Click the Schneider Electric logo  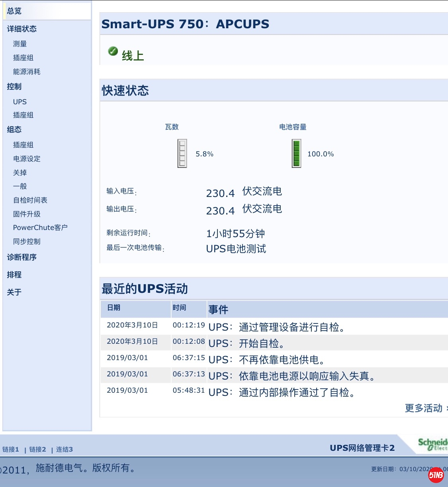pos(432,444)
